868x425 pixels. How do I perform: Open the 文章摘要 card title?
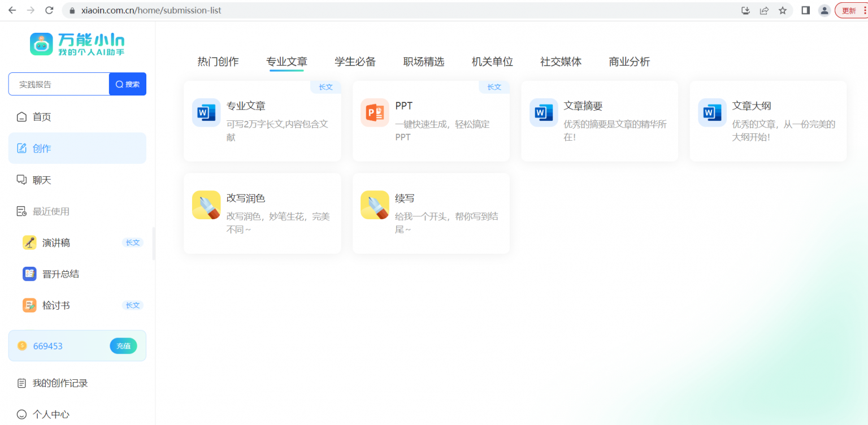pos(583,106)
